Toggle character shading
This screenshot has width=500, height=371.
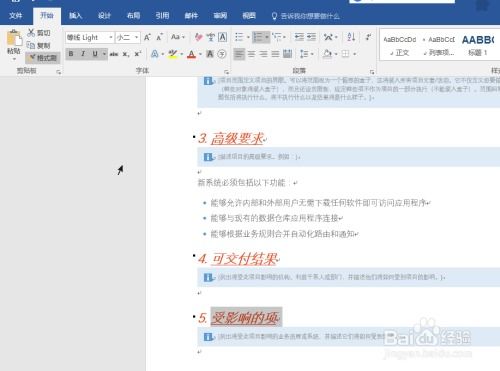(210, 54)
